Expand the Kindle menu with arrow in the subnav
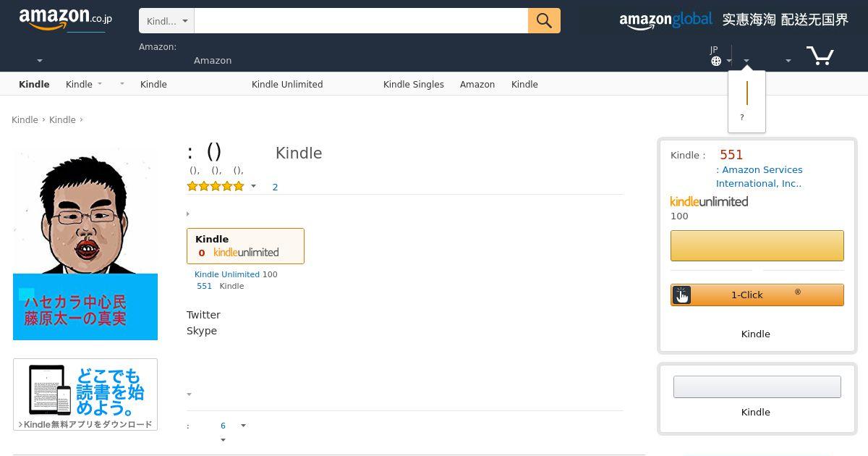 [x=84, y=85]
